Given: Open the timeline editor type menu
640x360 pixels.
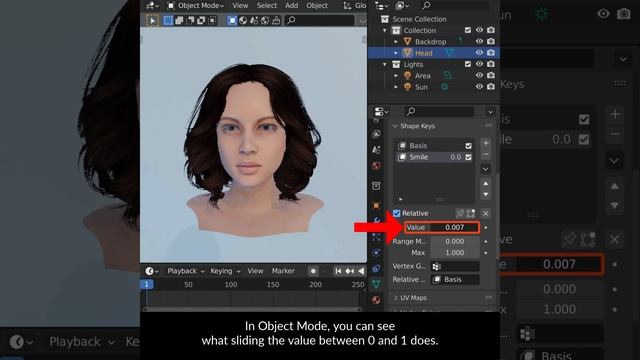Looking at the screenshot, I should 151,271.
